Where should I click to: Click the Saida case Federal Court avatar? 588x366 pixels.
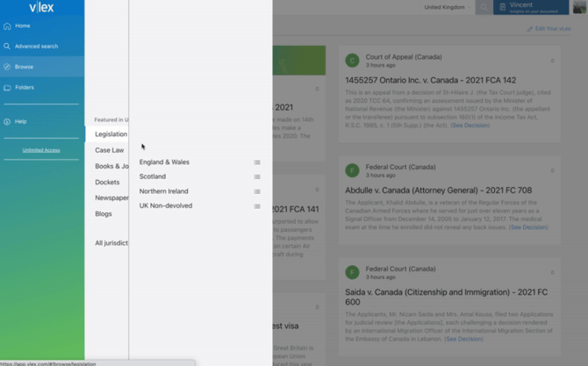tap(352, 272)
